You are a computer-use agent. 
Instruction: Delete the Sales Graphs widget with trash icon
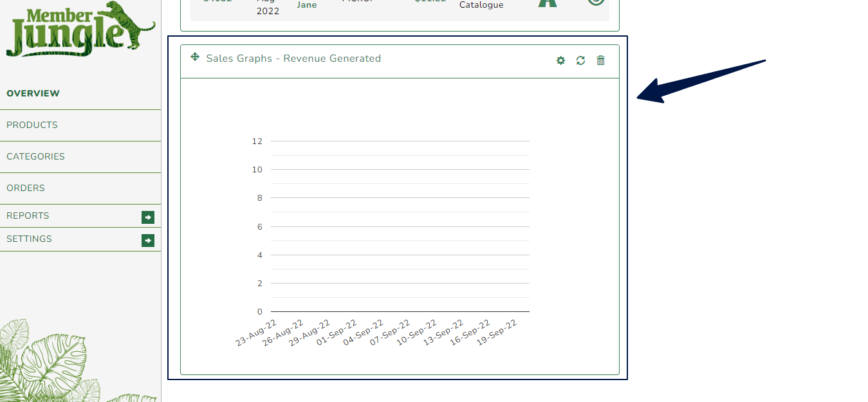[600, 60]
